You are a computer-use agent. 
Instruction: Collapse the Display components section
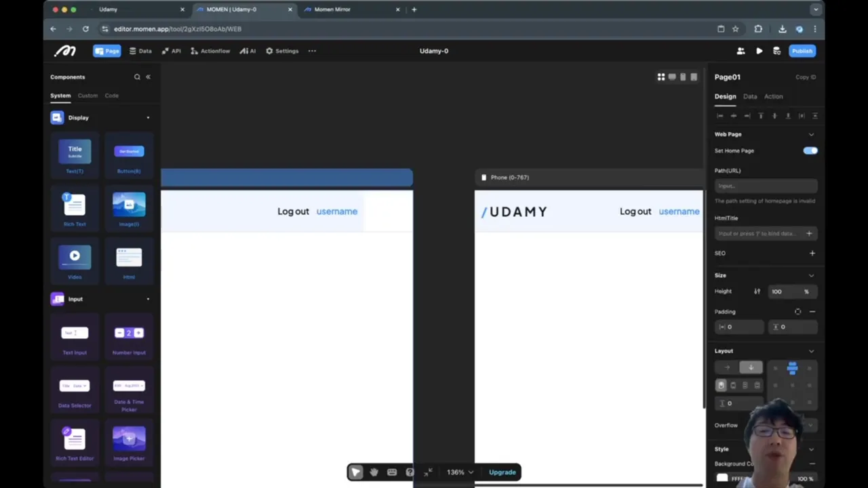(148, 118)
